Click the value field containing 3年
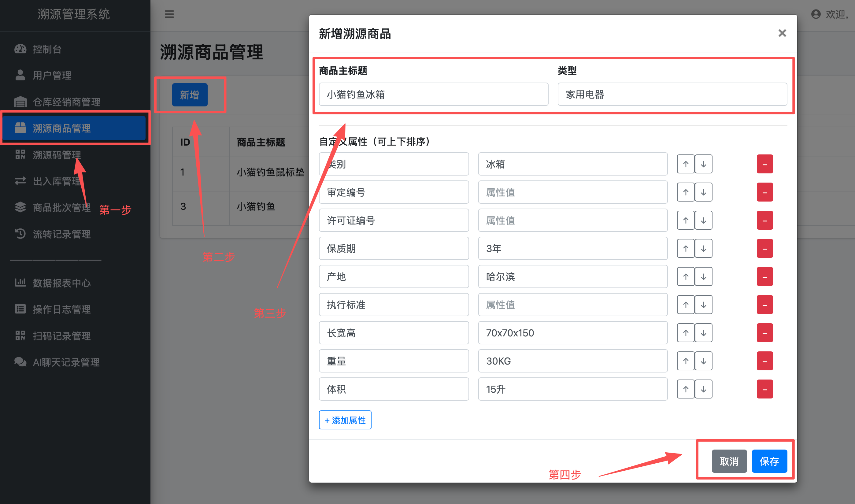This screenshot has width=855, height=504. click(572, 249)
